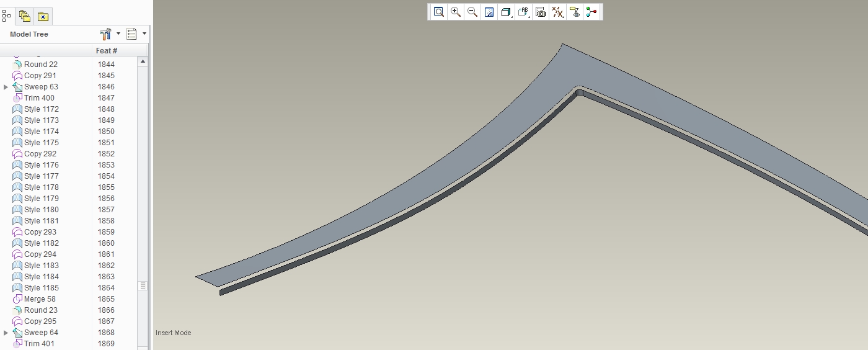Viewport: 868px width, 350px height.
Task: Select the Copy 293 feature
Action: pos(40,232)
